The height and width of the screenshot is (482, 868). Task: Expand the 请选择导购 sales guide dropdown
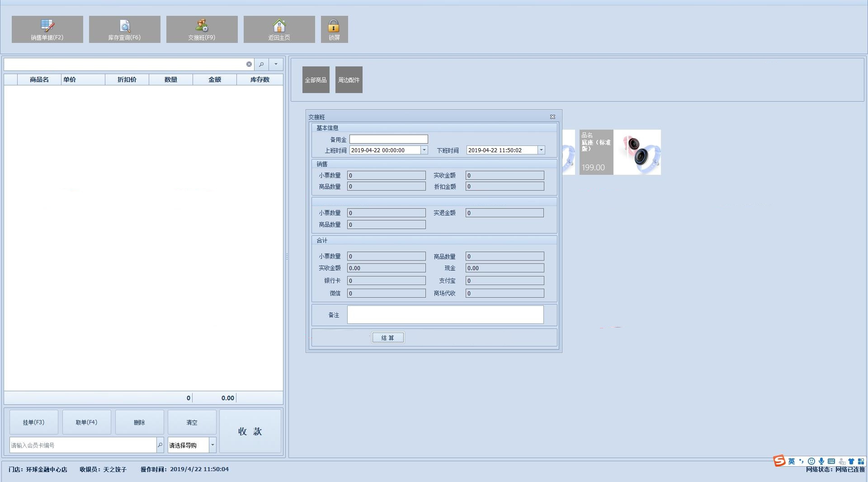pyautogui.click(x=212, y=445)
